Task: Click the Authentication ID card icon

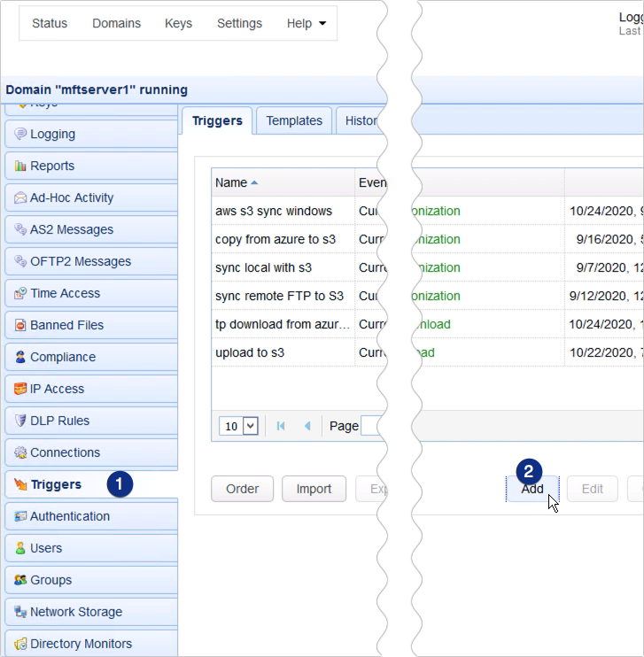Action: pos(20,516)
